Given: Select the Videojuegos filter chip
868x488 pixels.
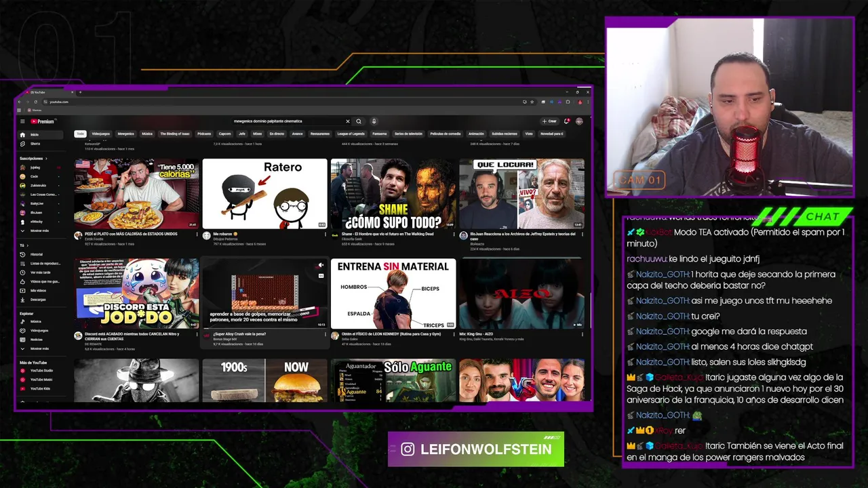Looking at the screenshot, I should point(101,134).
